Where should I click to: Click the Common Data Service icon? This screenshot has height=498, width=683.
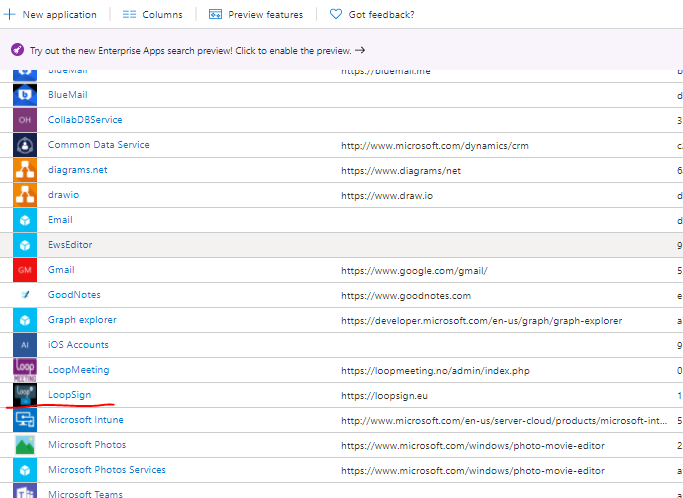[25, 145]
